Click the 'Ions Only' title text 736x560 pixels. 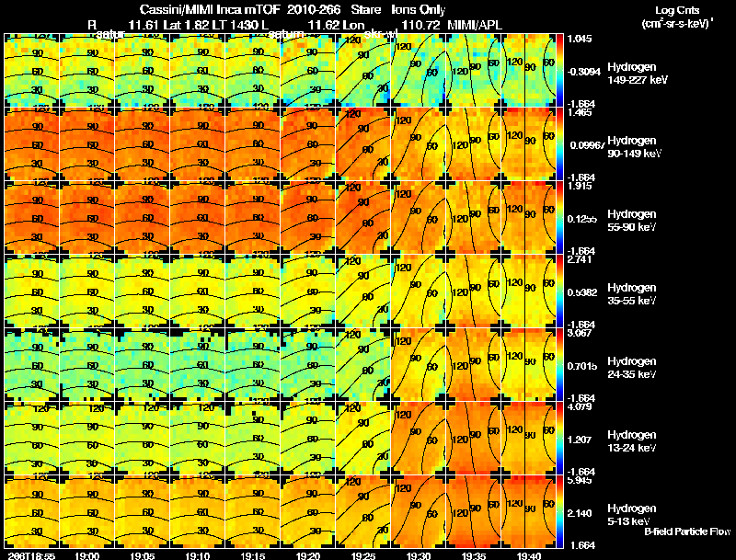(x=419, y=10)
